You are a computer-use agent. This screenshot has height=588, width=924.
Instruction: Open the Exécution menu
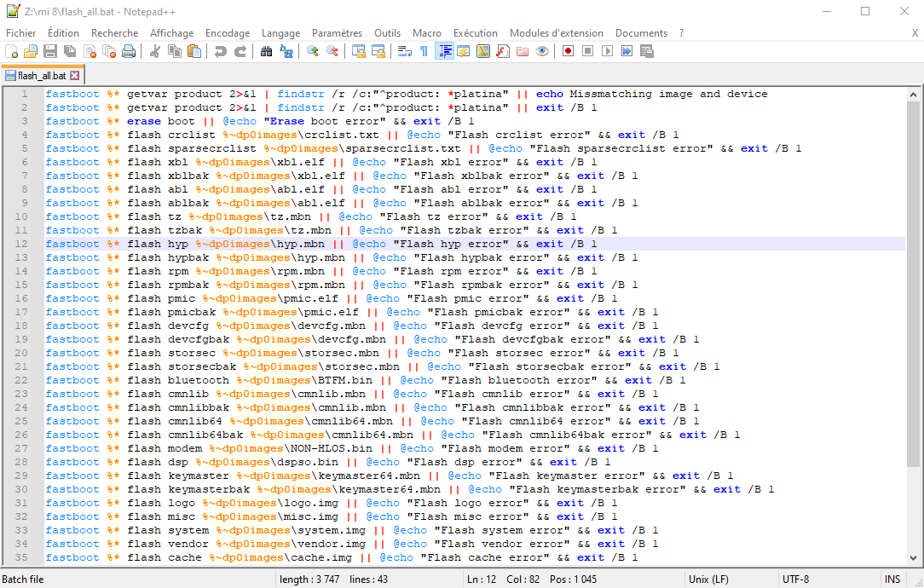click(475, 33)
